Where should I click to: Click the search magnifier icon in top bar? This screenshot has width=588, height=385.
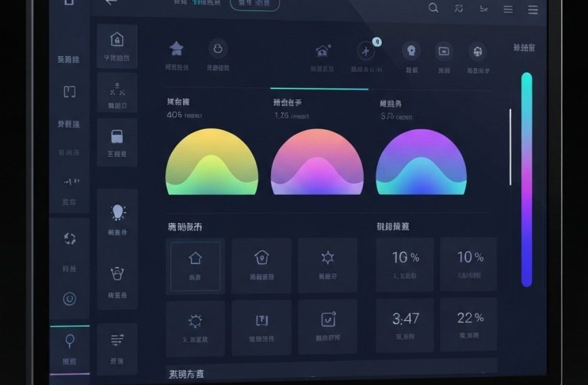click(x=433, y=8)
